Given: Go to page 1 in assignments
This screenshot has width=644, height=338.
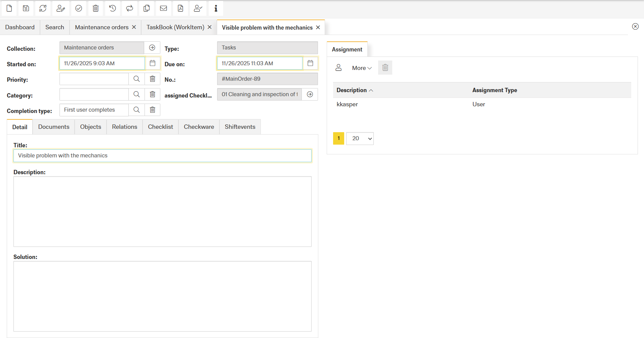Looking at the screenshot, I should (x=338, y=139).
